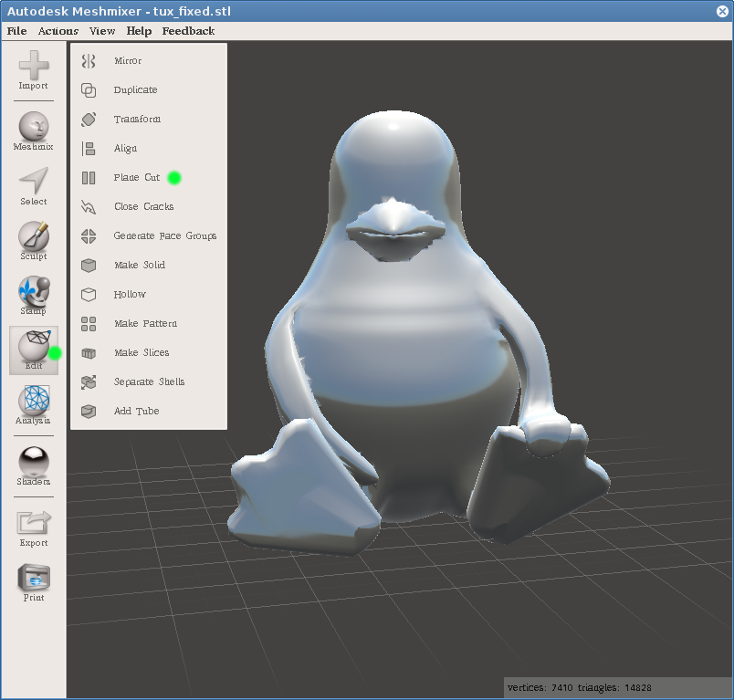734x700 pixels.
Task: Click the Add Tube icon
Action: (89, 412)
